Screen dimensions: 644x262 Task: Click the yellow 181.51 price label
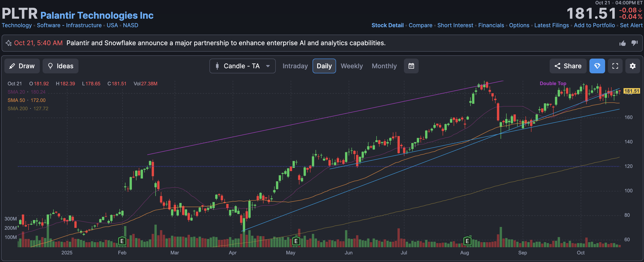tap(632, 91)
